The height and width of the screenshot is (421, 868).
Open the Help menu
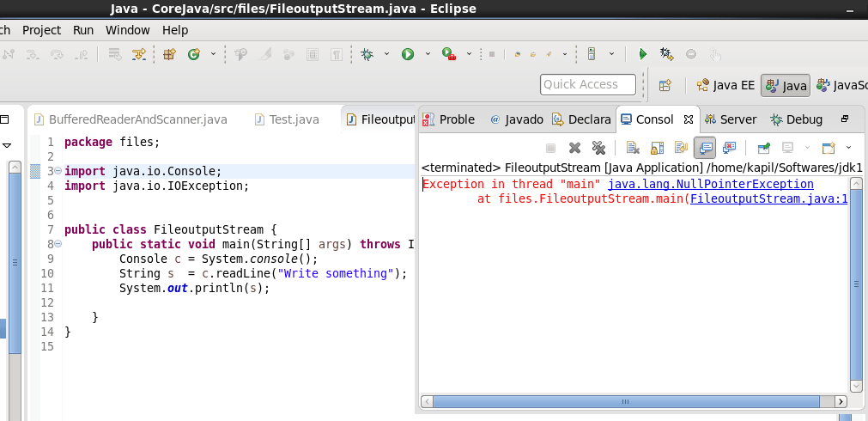[x=175, y=30]
